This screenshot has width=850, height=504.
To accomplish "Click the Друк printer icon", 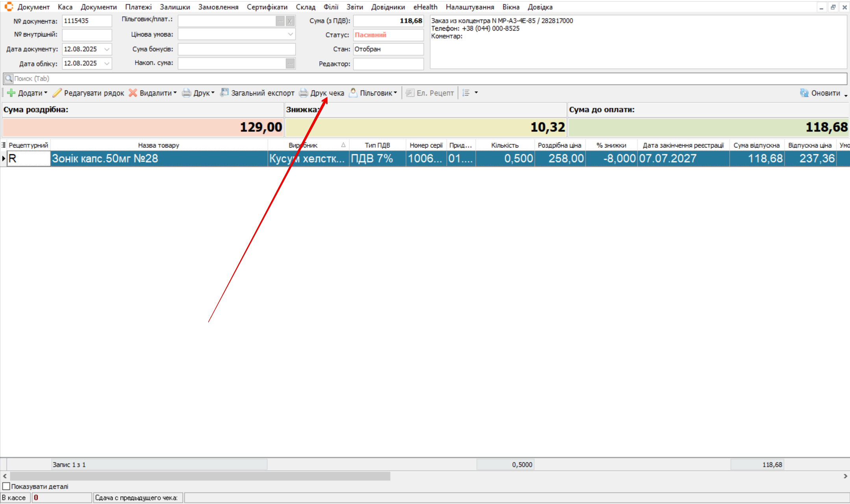I will 187,93.
